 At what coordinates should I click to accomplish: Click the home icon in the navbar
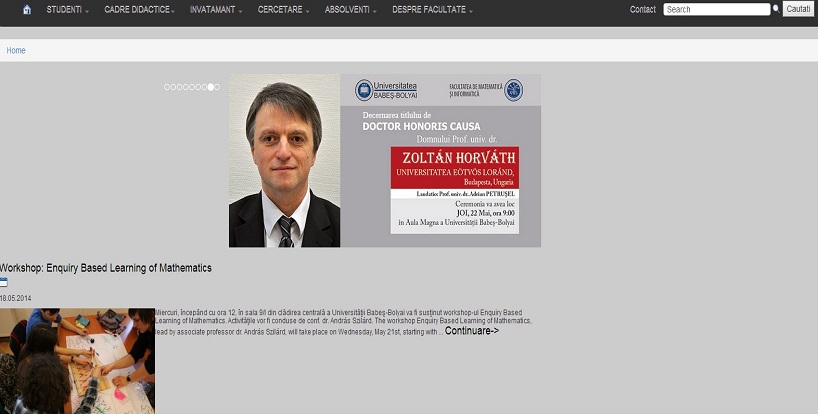tap(27, 9)
